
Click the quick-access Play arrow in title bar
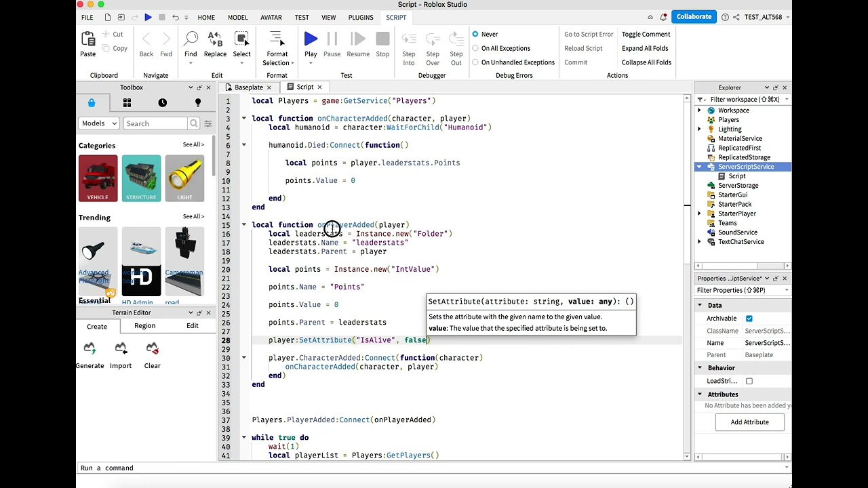coord(148,18)
